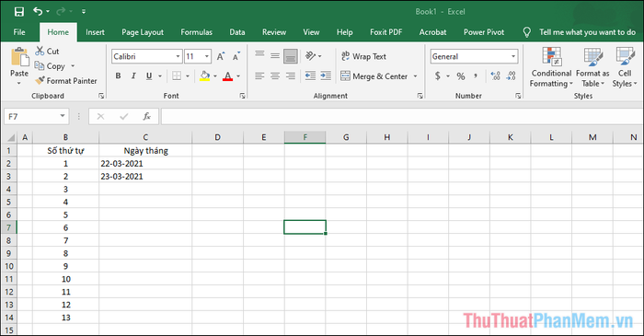
Task: Click the Percent Style icon
Action: 461,76
